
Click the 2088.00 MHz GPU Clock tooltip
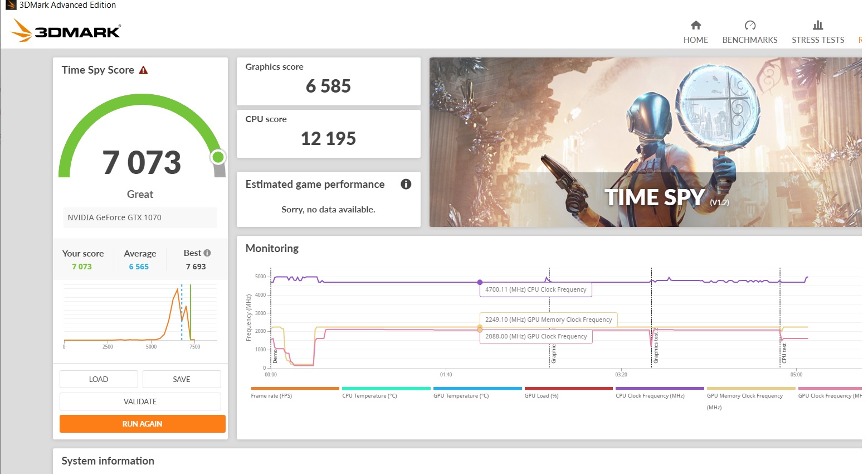coord(536,337)
